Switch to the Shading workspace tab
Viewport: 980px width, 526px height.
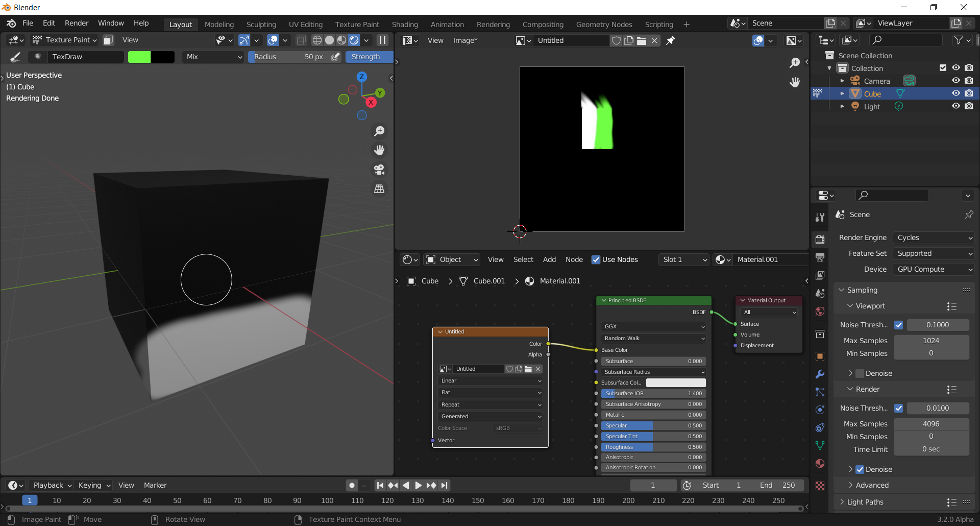click(x=405, y=25)
